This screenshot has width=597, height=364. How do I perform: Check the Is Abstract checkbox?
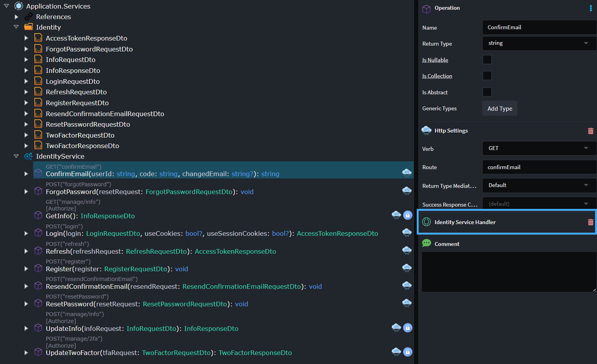[x=487, y=92]
